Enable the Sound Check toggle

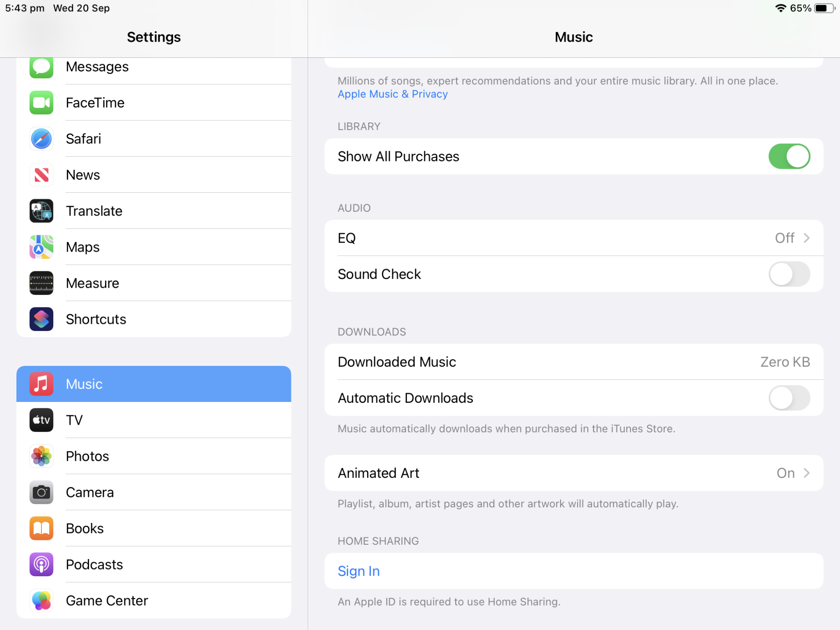click(x=789, y=274)
